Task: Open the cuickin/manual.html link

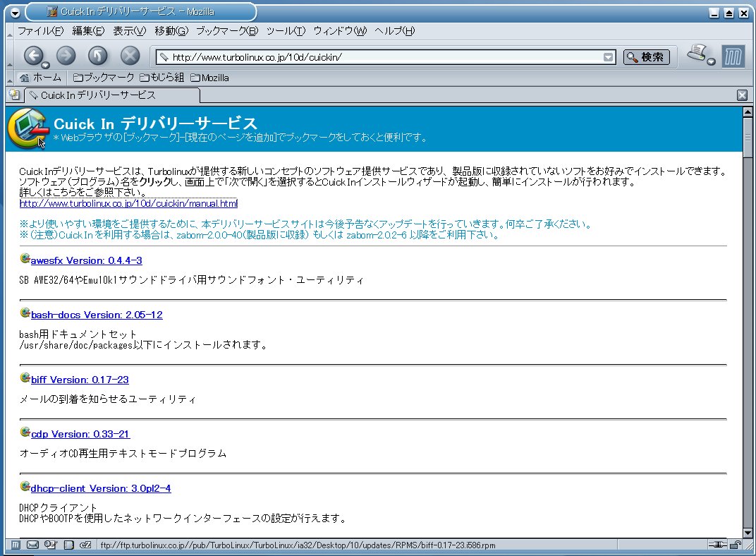Action: pos(128,203)
